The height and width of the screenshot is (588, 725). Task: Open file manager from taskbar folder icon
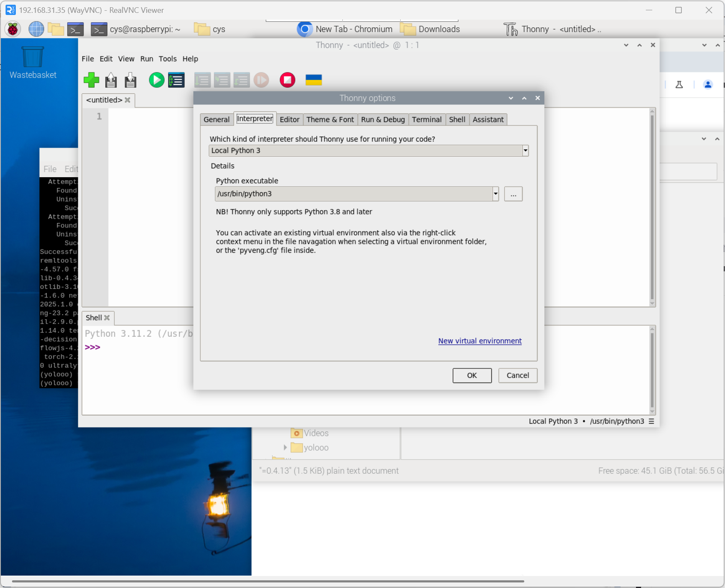click(56, 29)
